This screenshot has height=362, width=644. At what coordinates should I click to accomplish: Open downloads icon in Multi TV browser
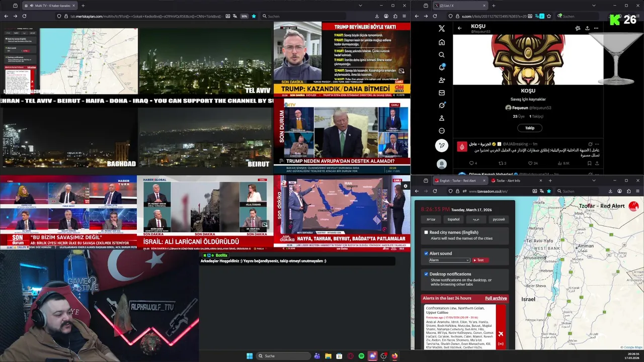(377, 16)
